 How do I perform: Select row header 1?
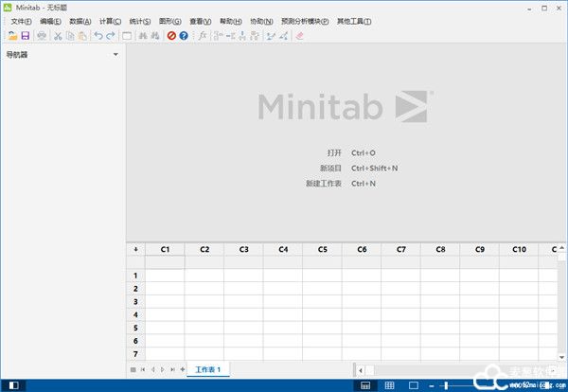pos(135,276)
